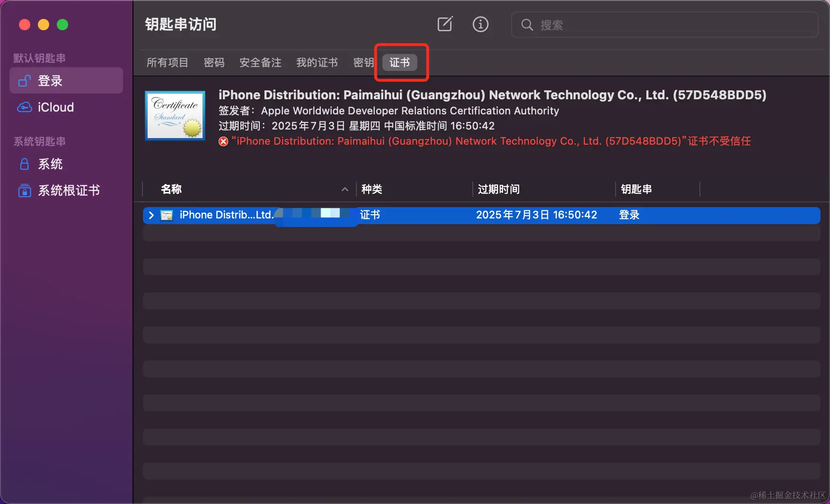Viewport: 830px width, 504px height.
Task: Click the expiry cell 2025年7月3日 16:50:42
Action: pyautogui.click(x=537, y=215)
